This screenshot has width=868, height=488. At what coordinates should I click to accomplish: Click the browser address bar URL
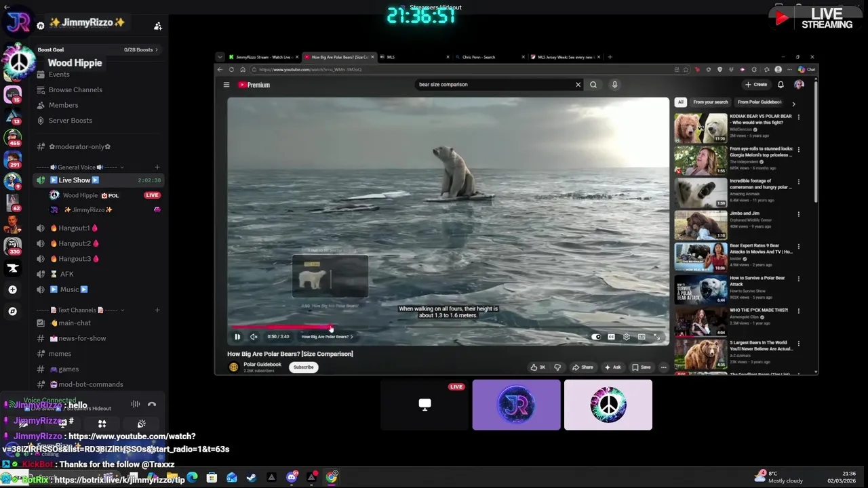(312, 69)
